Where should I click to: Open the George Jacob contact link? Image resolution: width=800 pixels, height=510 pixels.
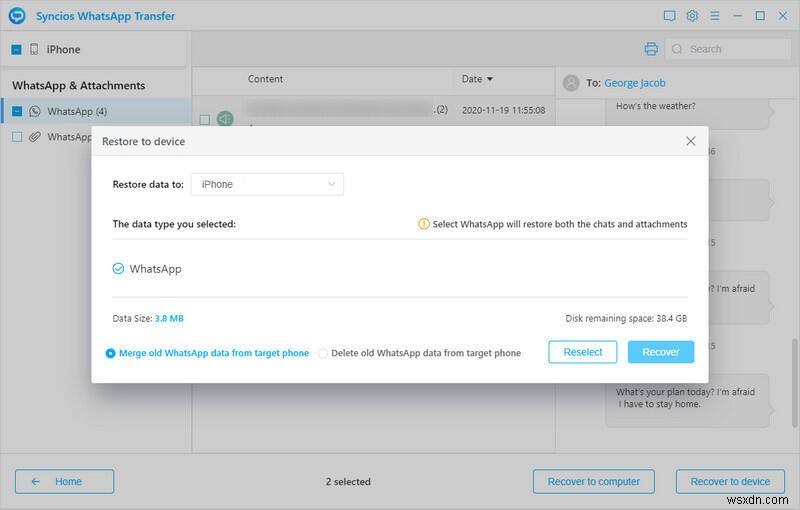635,83
